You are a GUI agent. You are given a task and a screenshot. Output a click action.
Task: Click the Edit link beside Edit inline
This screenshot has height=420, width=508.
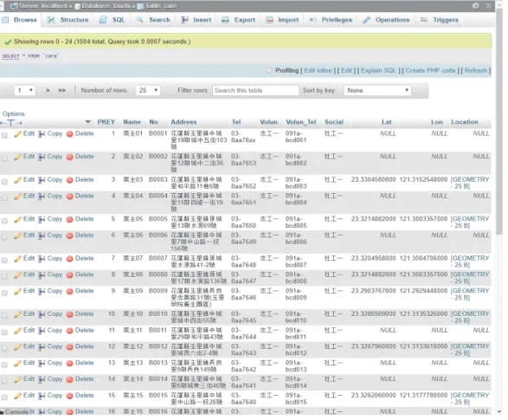click(346, 71)
